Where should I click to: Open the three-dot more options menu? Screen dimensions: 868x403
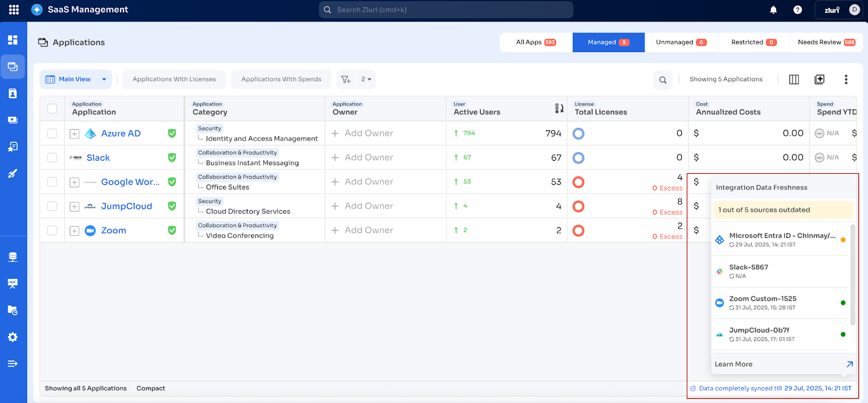[x=846, y=79]
